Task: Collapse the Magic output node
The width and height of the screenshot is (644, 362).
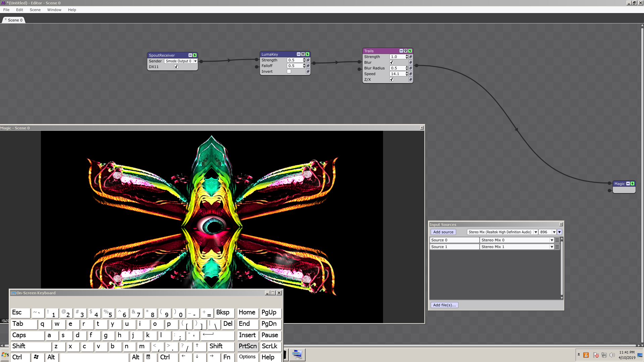Action: click(x=628, y=184)
